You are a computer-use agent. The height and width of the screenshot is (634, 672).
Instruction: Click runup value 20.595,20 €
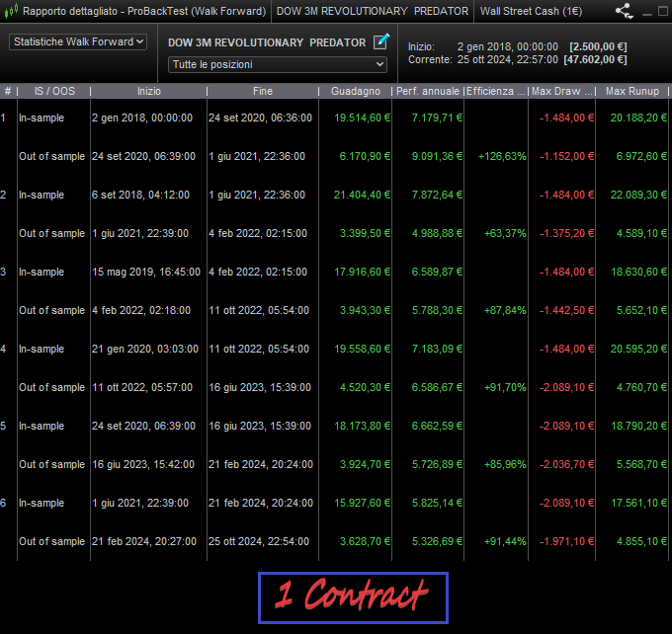(638, 350)
